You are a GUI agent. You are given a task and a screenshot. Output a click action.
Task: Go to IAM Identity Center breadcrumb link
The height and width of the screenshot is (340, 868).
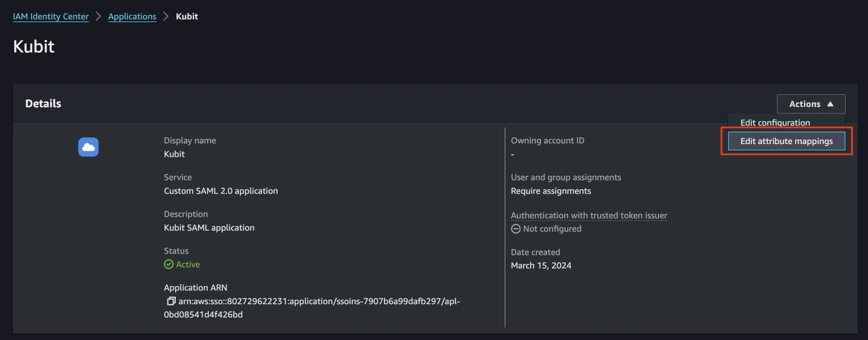[51, 16]
